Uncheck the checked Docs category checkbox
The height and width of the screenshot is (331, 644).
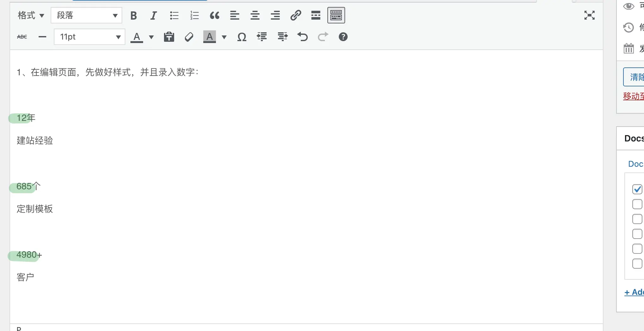point(637,189)
